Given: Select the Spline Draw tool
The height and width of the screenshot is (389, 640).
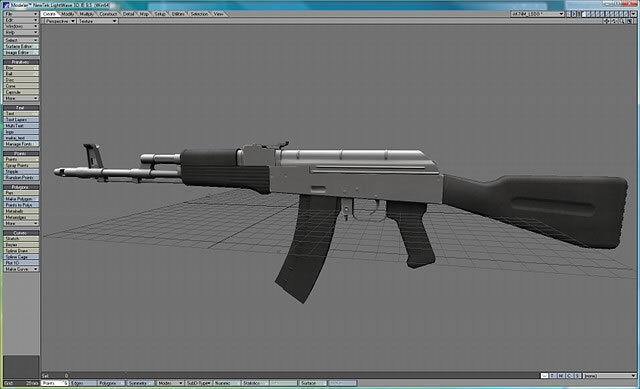Looking at the screenshot, I should (x=21, y=251).
